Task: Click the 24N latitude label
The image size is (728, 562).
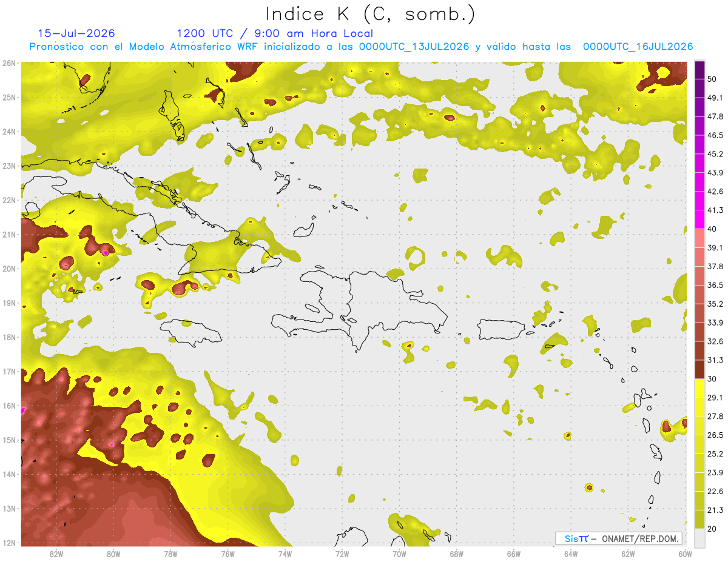Action: (x=8, y=132)
